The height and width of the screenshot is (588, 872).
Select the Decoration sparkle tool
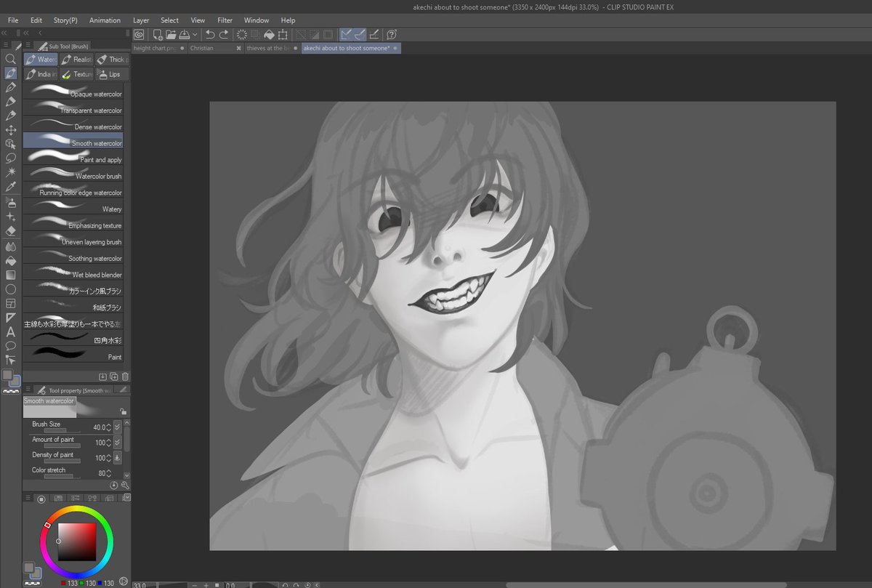tap(10, 217)
